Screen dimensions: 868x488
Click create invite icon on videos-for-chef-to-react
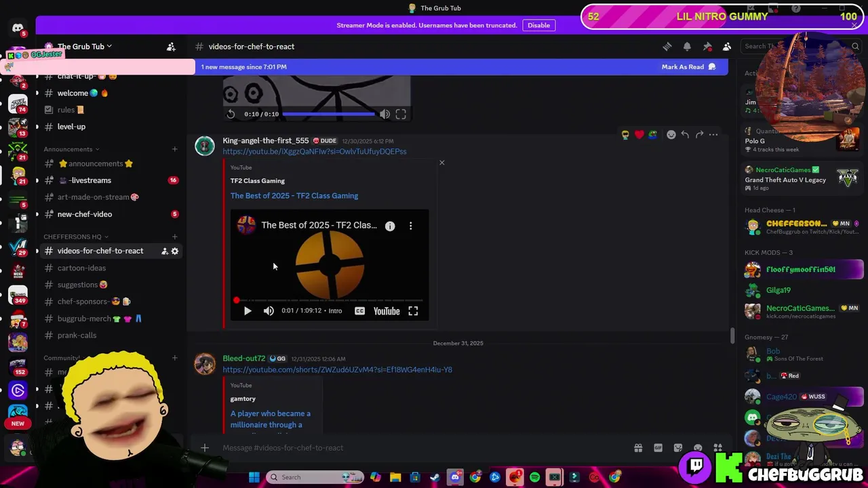coord(164,251)
